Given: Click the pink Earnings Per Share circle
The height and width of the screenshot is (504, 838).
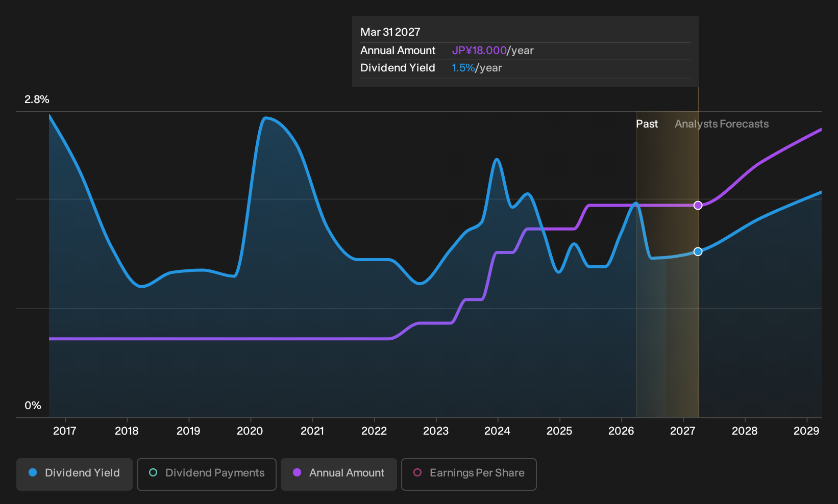Looking at the screenshot, I should click(417, 472).
